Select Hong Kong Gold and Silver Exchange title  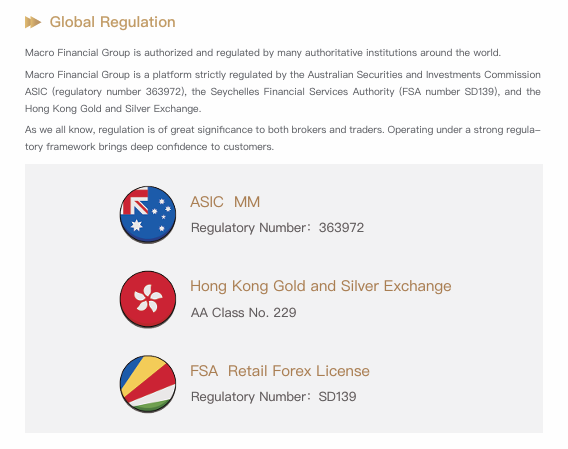321,286
